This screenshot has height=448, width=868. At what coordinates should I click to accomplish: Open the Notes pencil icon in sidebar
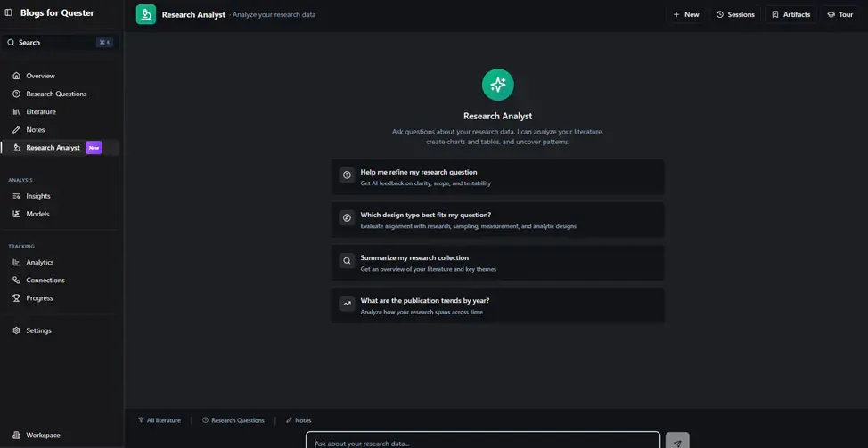(17, 129)
